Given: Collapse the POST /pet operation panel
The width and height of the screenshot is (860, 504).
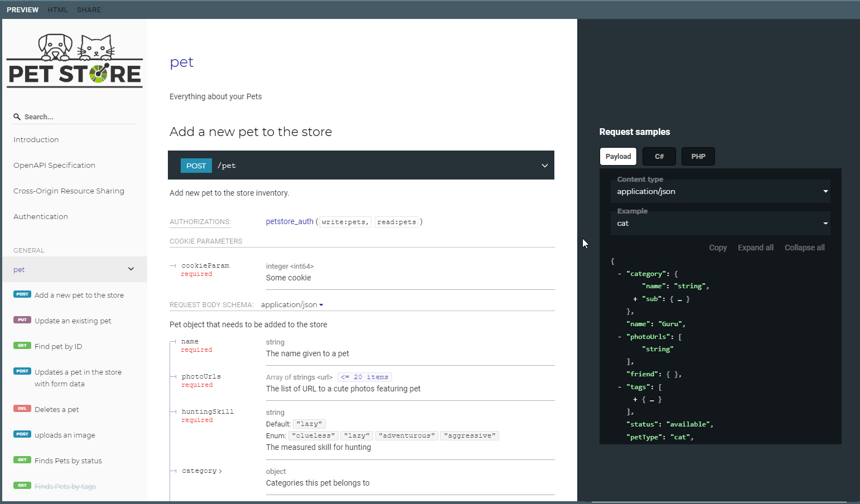Looking at the screenshot, I should coord(544,165).
